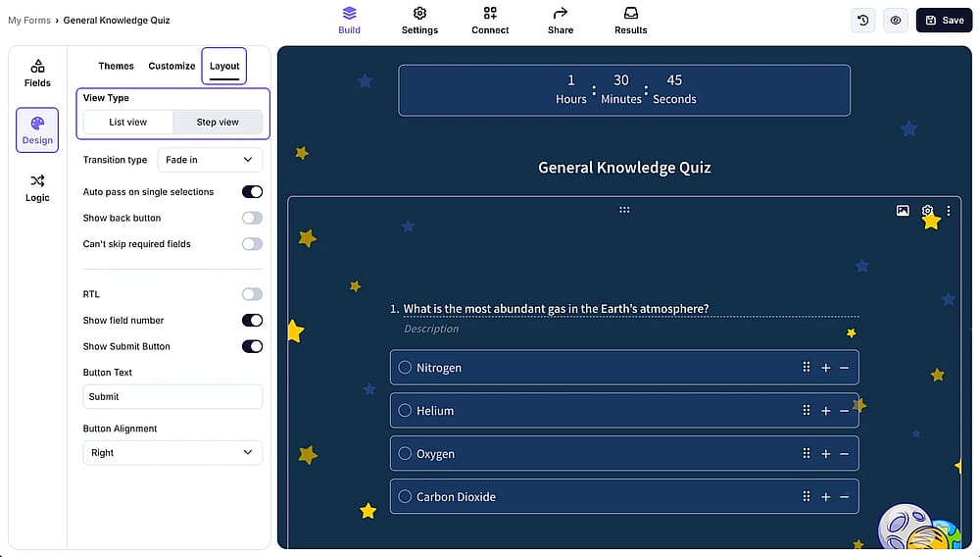980x557 pixels.
Task: Remove the Oxygen option
Action: [x=845, y=454]
